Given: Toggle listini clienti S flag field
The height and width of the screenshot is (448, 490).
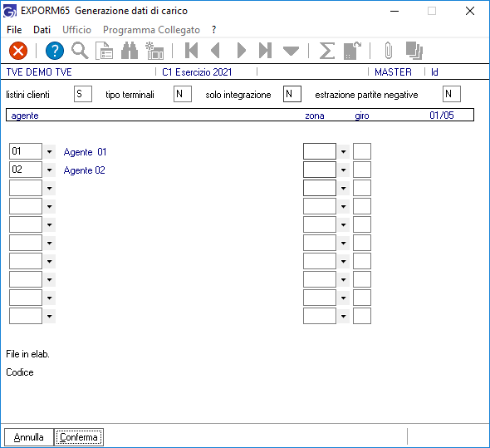Looking at the screenshot, I should coord(83,94).
